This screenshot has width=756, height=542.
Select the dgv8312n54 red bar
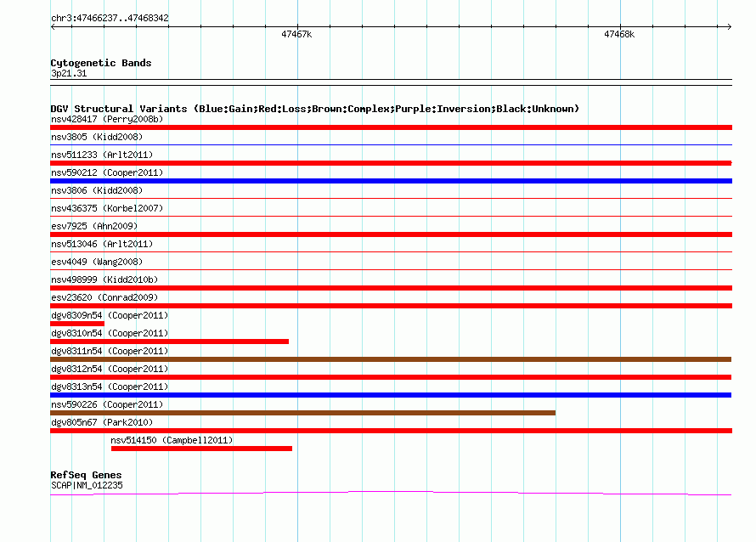click(x=391, y=377)
